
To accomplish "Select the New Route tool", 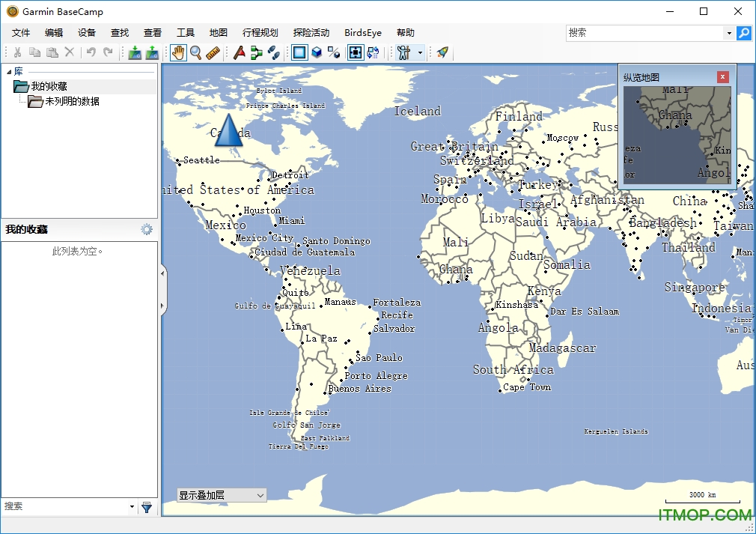I will [x=257, y=52].
